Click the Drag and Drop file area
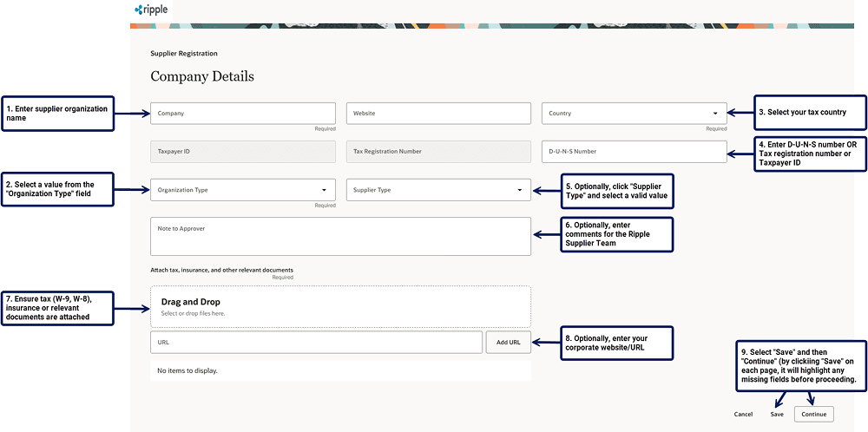Image resolution: width=868 pixels, height=432 pixels. pyautogui.click(x=339, y=306)
